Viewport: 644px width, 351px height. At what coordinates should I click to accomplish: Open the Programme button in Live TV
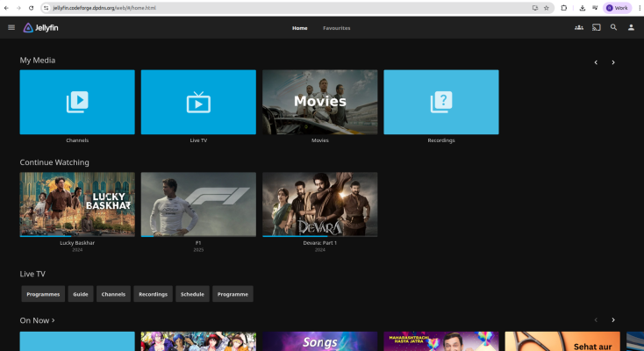pos(233,294)
